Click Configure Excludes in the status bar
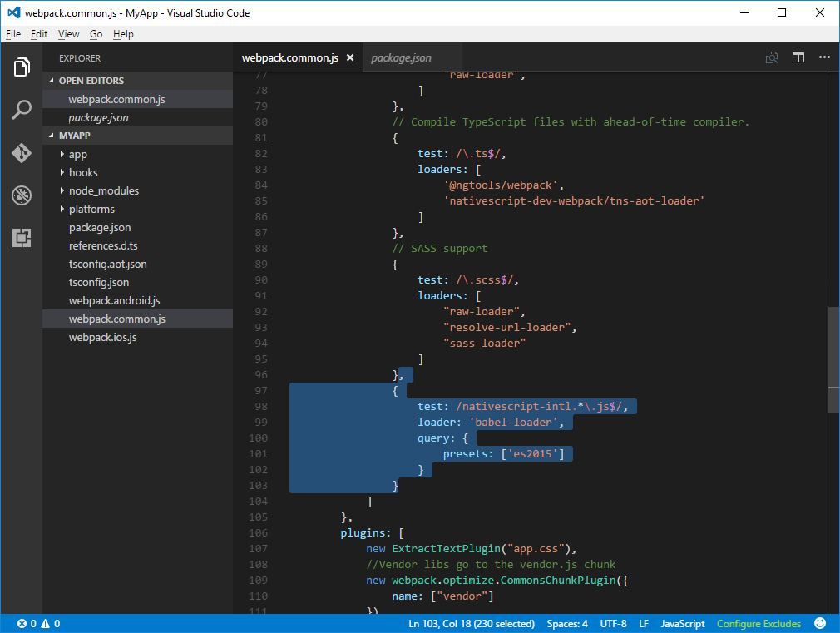The height and width of the screenshot is (633, 840). (758, 623)
